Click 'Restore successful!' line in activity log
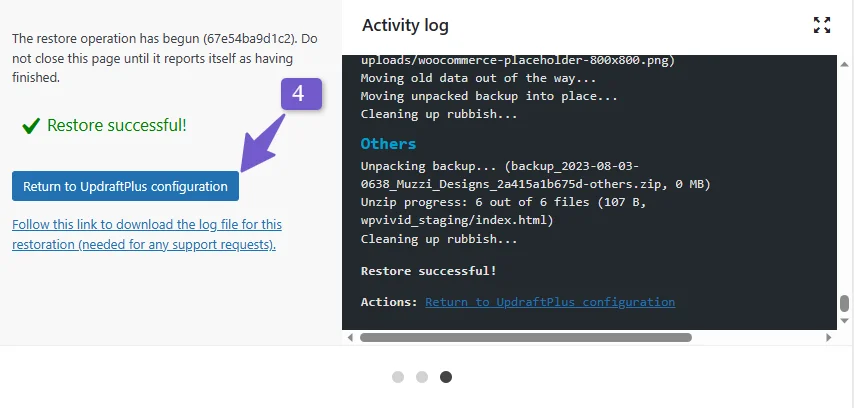Viewport: 854px width, 408px height. (429, 271)
